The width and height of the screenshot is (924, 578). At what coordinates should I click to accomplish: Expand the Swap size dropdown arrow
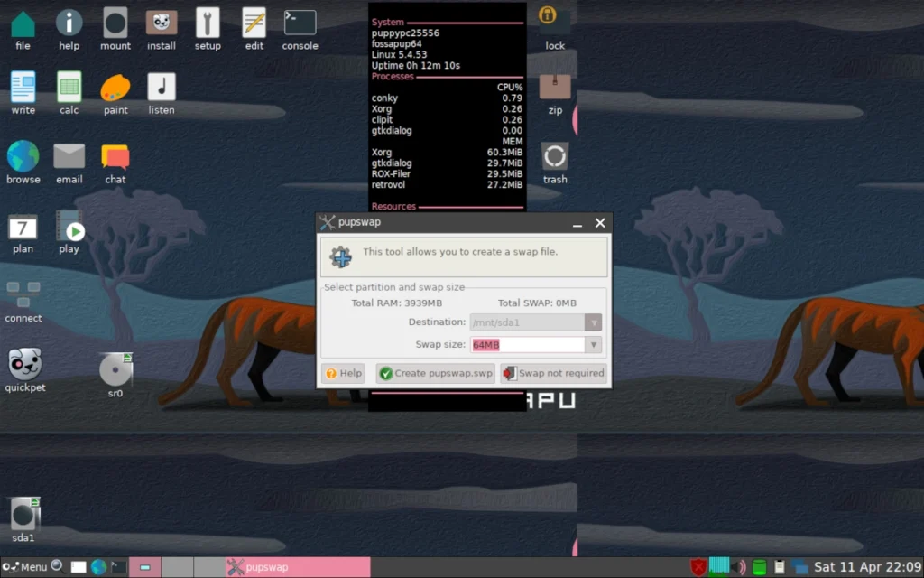[594, 344]
